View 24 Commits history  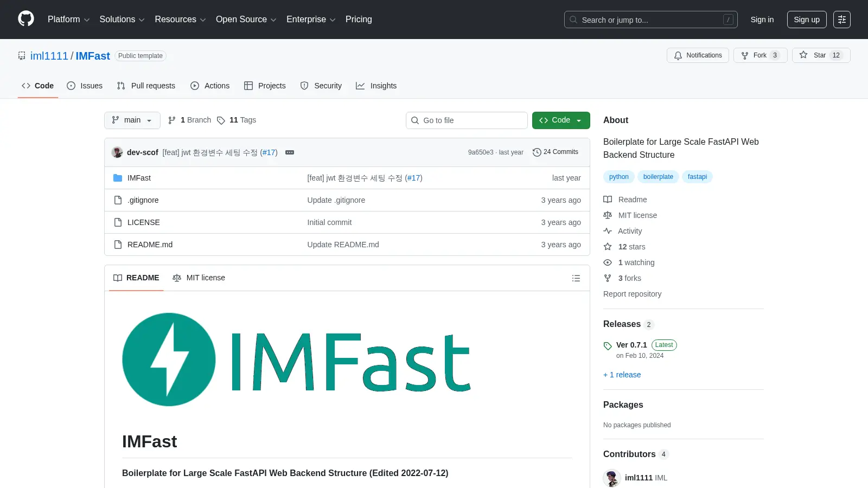[x=556, y=152]
